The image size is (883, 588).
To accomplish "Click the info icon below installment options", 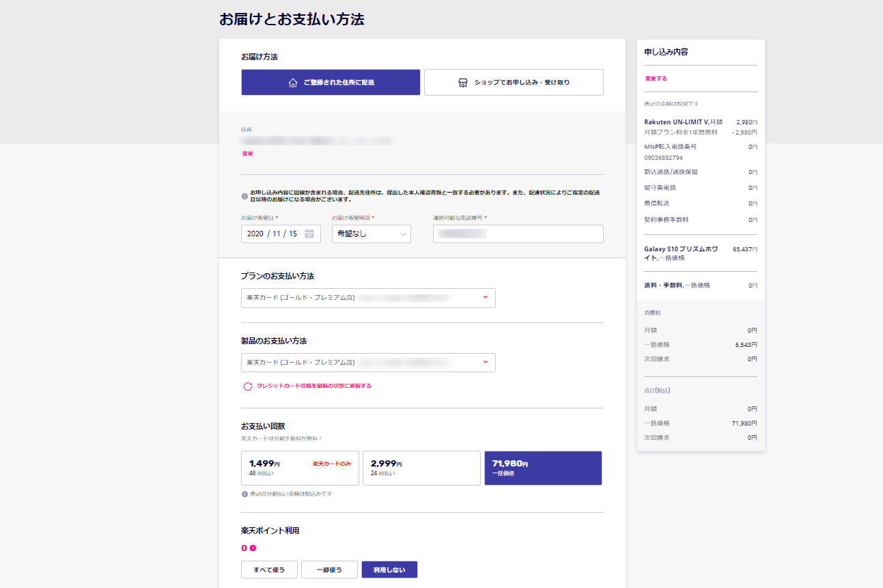I will click(x=244, y=494).
